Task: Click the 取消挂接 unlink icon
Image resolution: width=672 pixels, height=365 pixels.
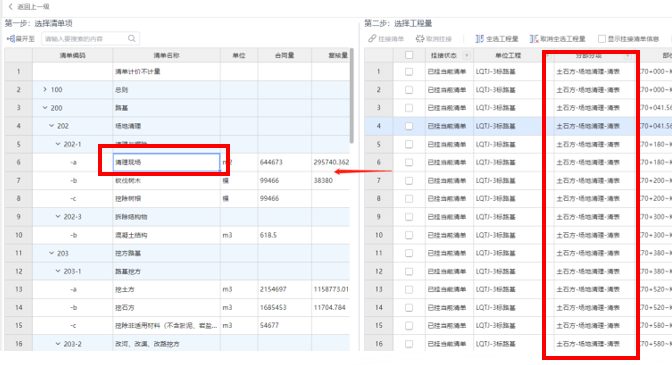Action: (x=420, y=39)
